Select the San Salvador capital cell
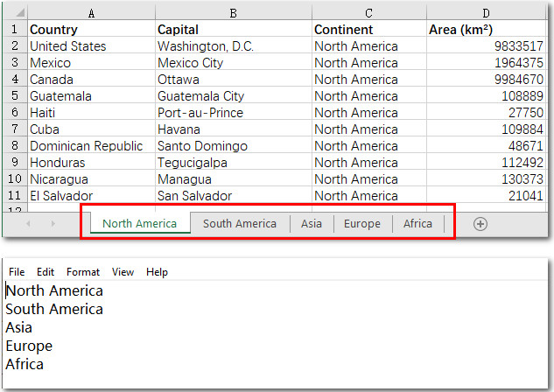Screen dimensions: 554x392 click(x=233, y=195)
